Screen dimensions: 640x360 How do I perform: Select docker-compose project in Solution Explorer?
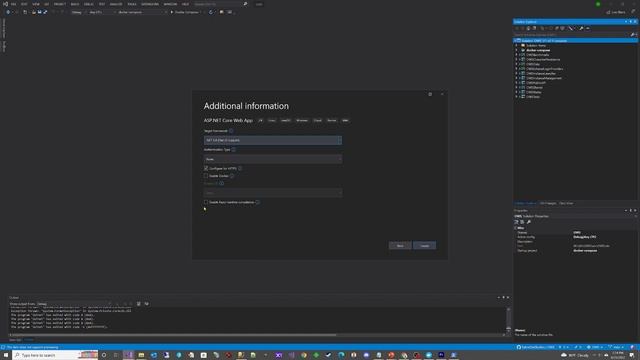point(538,50)
